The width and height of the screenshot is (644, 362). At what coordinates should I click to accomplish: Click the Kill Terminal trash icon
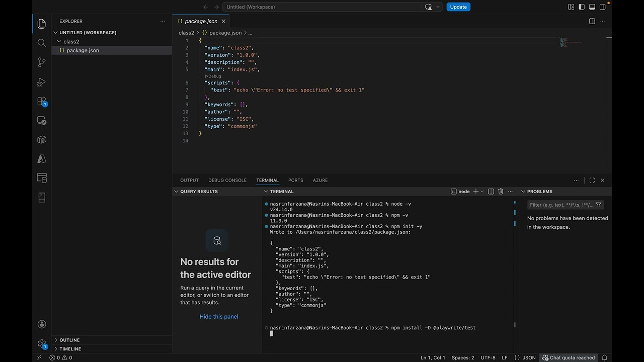pos(500,192)
